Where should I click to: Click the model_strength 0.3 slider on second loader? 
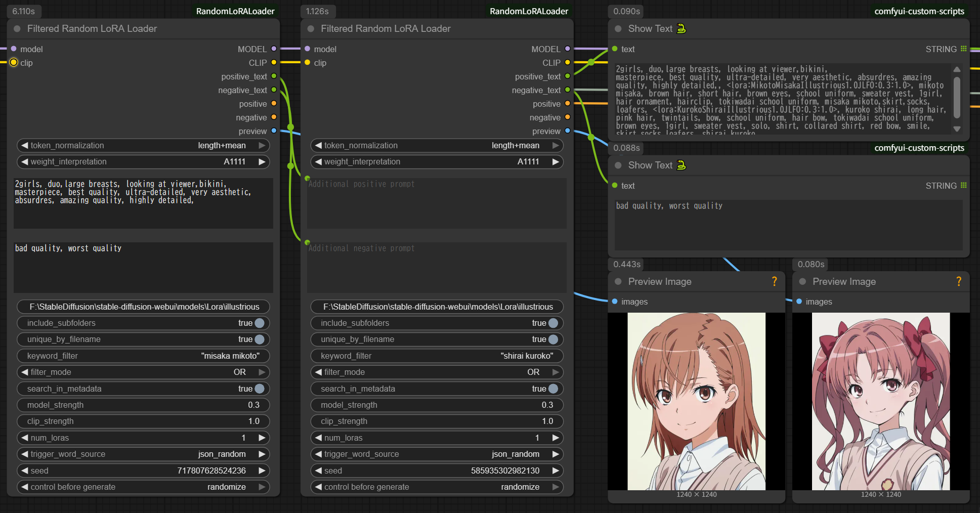437,405
